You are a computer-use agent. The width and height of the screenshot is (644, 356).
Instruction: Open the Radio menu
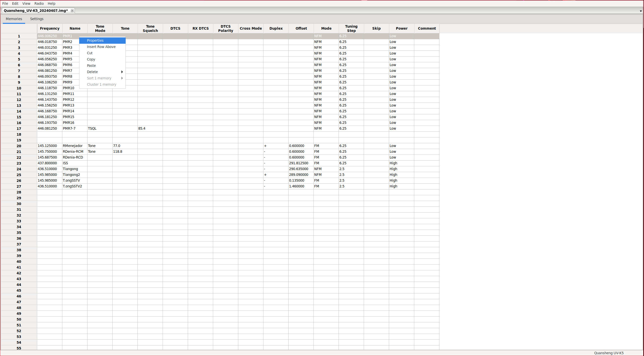pos(39,4)
